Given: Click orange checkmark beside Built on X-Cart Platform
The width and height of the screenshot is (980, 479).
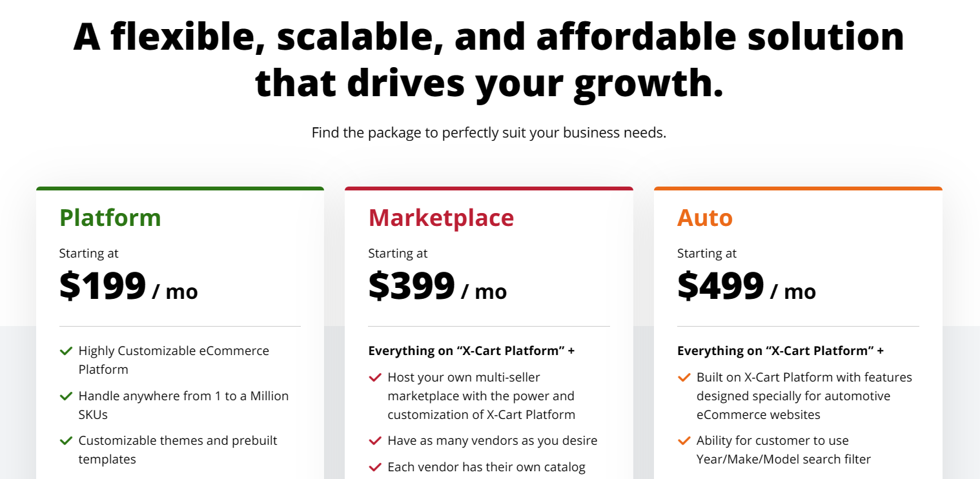Looking at the screenshot, I should tap(684, 378).
